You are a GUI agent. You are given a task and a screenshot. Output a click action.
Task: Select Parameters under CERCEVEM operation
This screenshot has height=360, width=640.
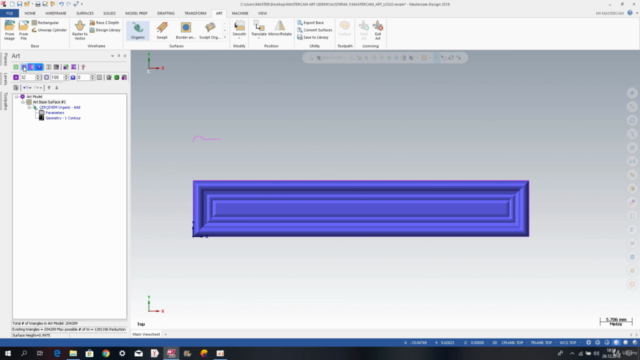point(55,113)
